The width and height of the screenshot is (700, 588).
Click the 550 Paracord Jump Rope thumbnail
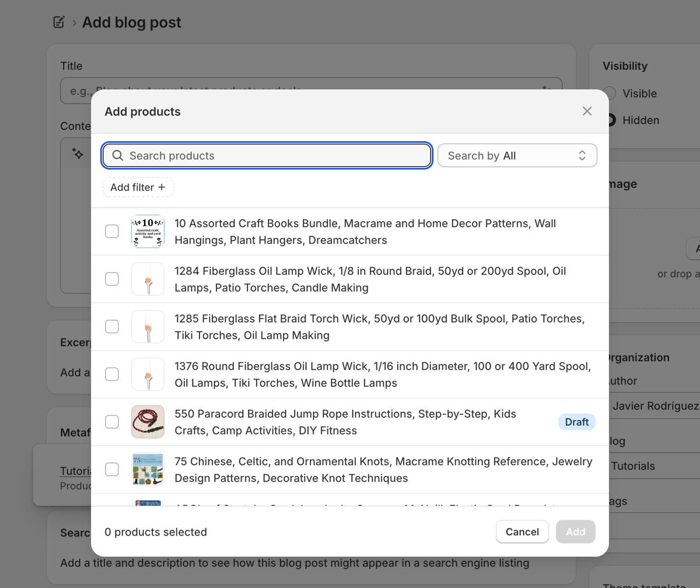point(148,422)
